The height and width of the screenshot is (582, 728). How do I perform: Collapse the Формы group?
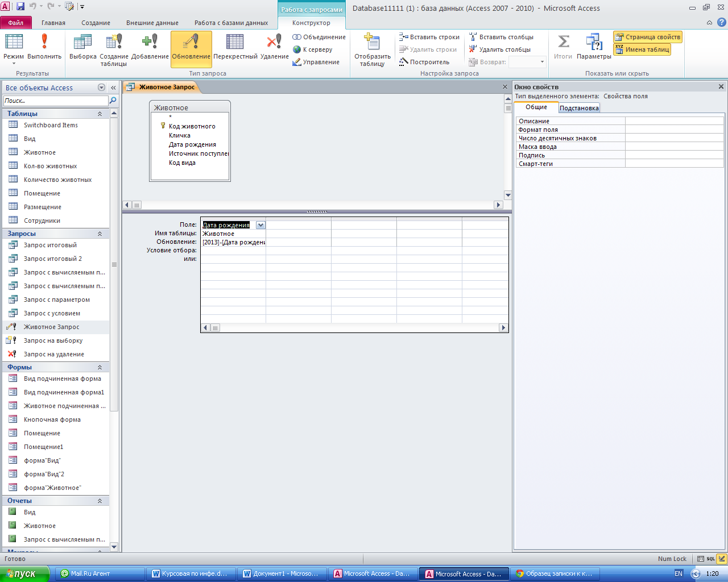click(x=100, y=367)
